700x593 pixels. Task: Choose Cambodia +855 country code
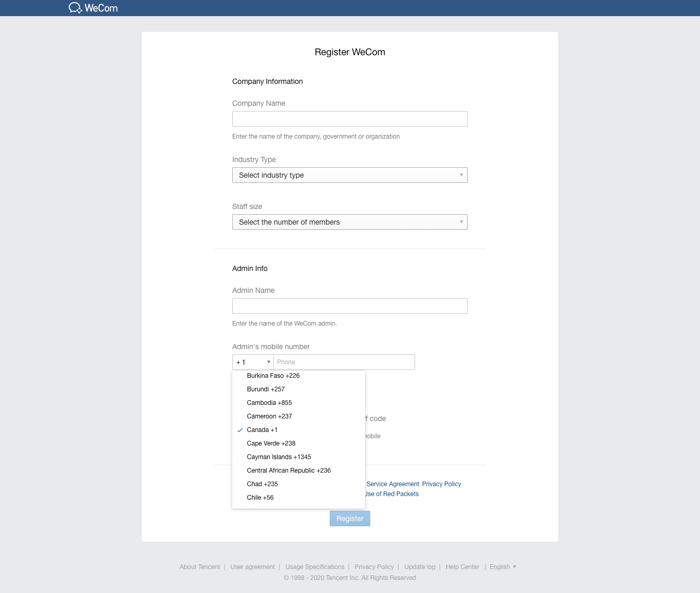[298, 403]
